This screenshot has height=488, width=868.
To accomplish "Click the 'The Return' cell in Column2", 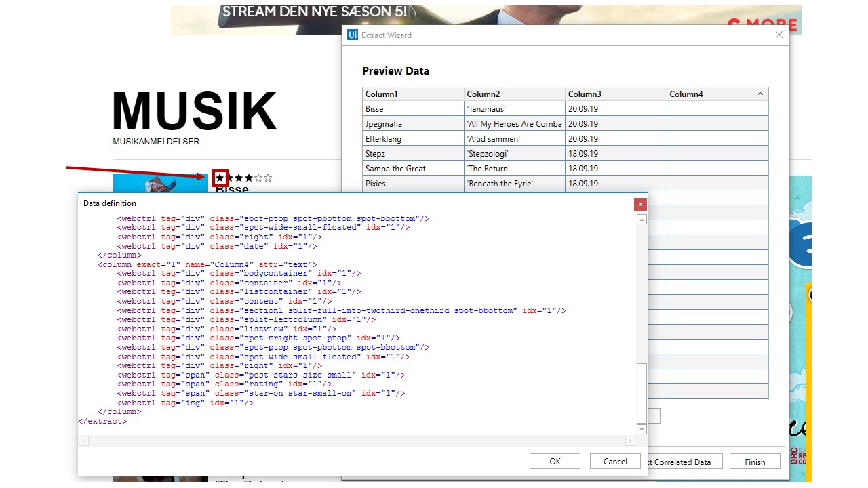I will 515,169.
